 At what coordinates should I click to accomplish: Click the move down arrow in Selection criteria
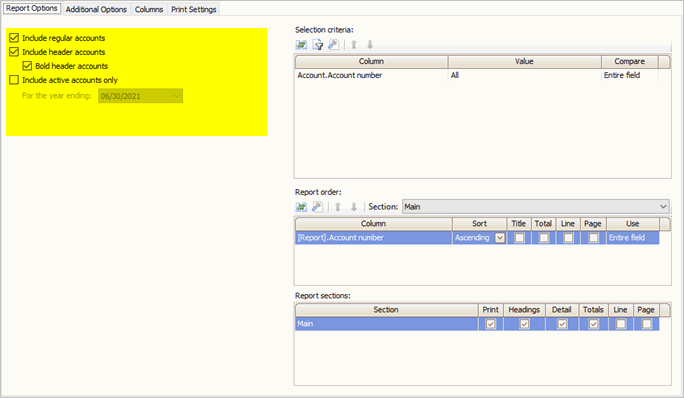[x=369, y=45]
